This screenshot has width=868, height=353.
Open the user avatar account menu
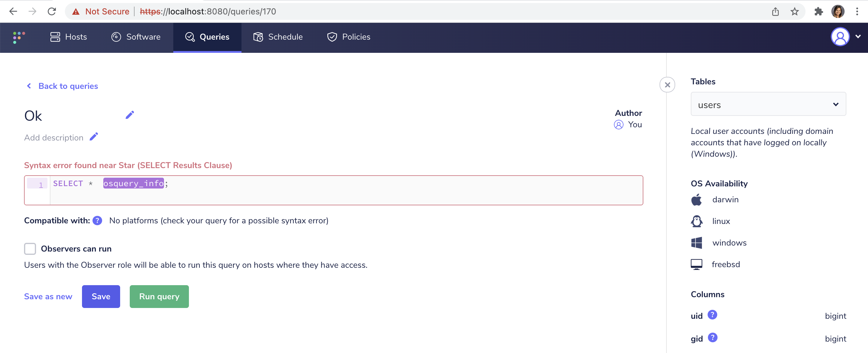840,37
